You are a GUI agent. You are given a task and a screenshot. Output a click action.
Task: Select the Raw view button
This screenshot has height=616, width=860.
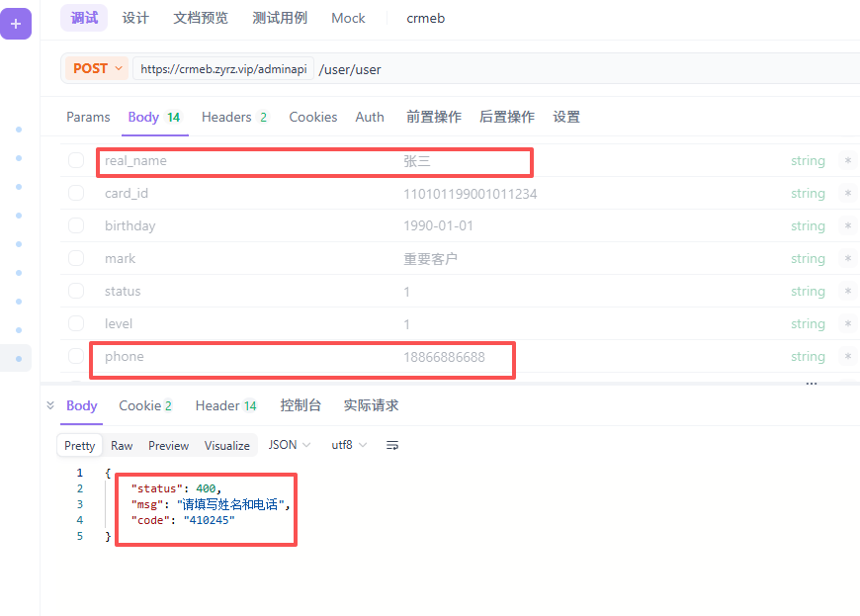122,445
